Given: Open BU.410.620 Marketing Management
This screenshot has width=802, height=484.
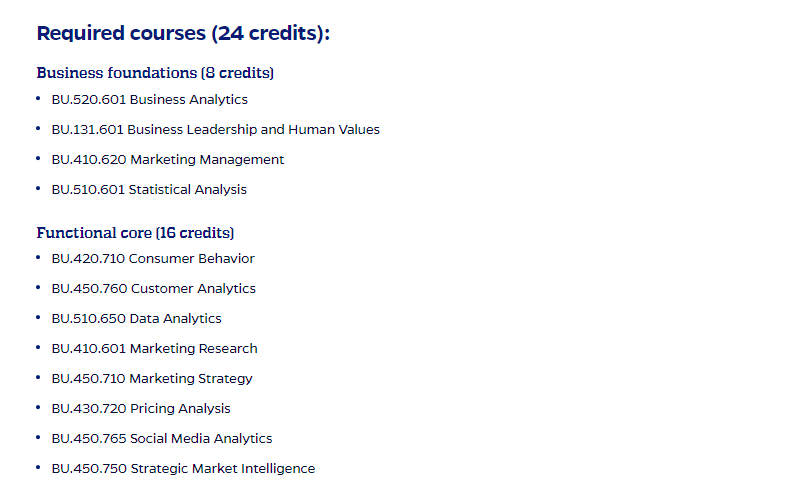Looking at the screenshot, I should [x=167, y=159].
